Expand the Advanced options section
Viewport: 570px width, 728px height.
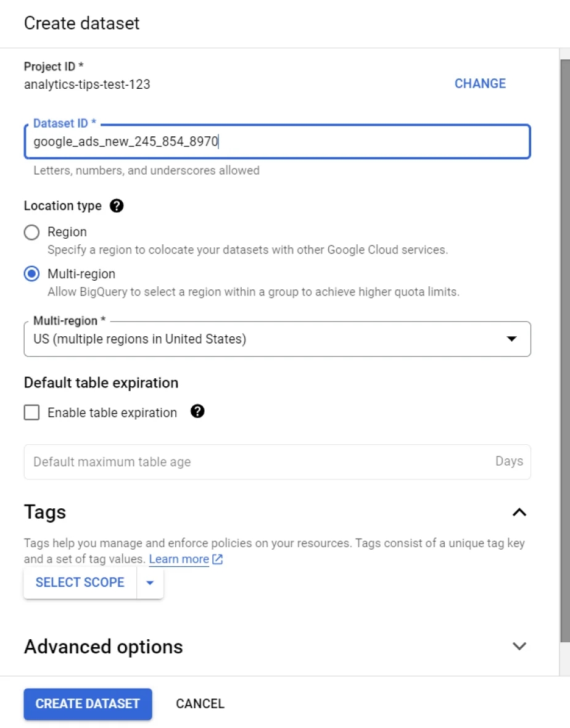[519, 646]
